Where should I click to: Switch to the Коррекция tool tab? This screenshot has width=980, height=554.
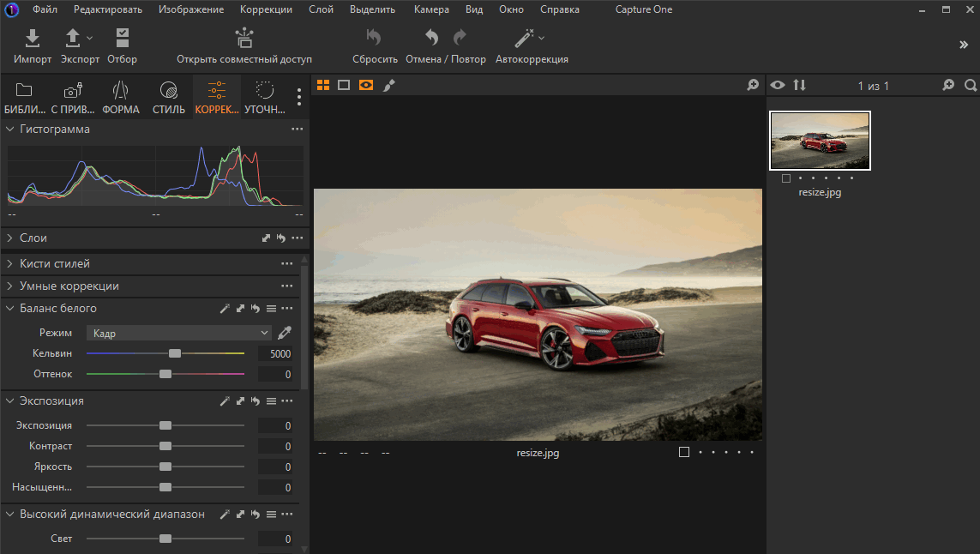[217, 98]
